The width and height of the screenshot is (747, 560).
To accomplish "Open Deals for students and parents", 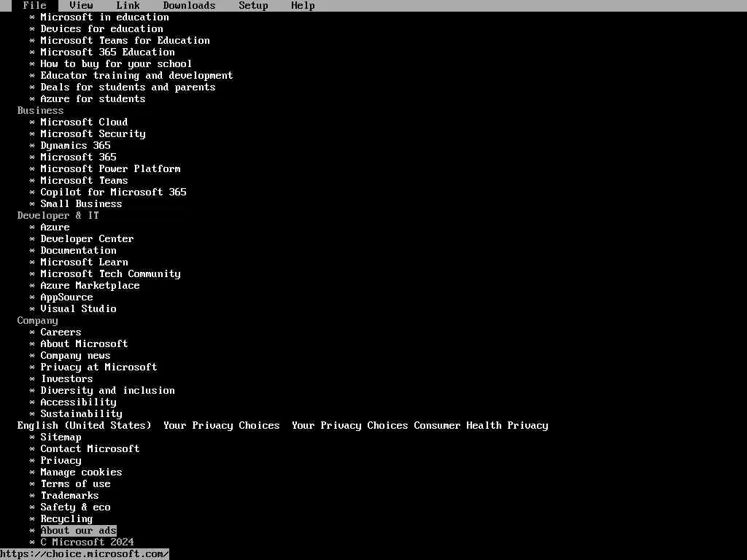I will click(x=128, y=87).
